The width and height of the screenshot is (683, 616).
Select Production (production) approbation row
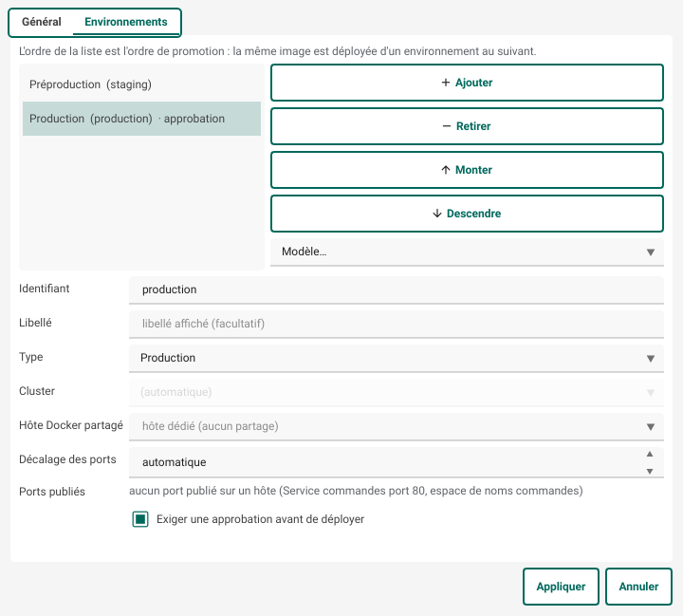pos(141,119)
